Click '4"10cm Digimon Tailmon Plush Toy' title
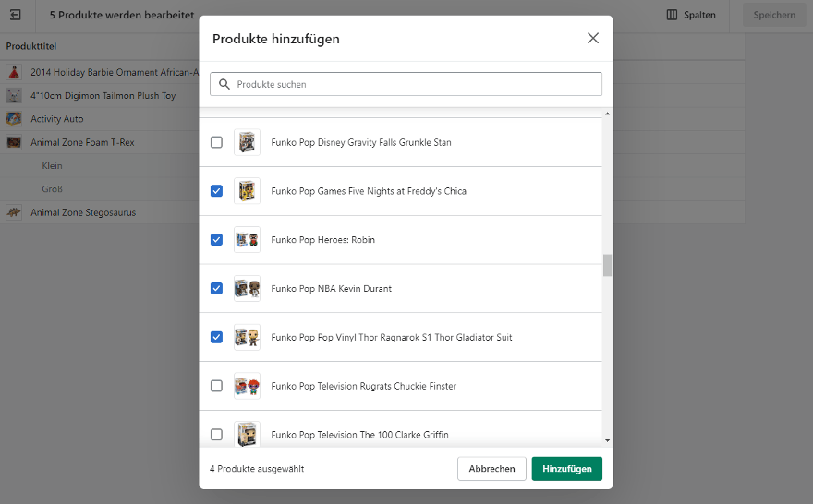The height and width of the screenshot is (504, 813). click(x=103, y=96)
